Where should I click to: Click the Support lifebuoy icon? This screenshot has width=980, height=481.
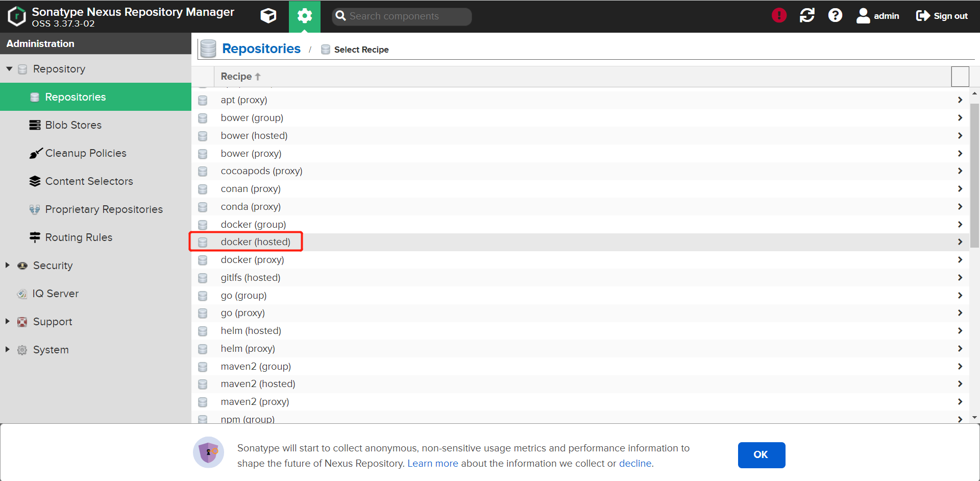click(x=22, y=322)
